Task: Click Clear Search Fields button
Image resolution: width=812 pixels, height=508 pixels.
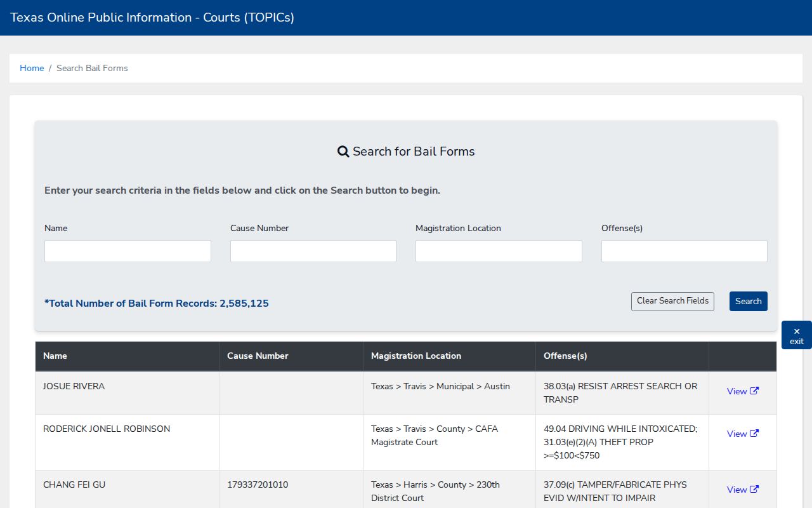Action: coord(672,301)
